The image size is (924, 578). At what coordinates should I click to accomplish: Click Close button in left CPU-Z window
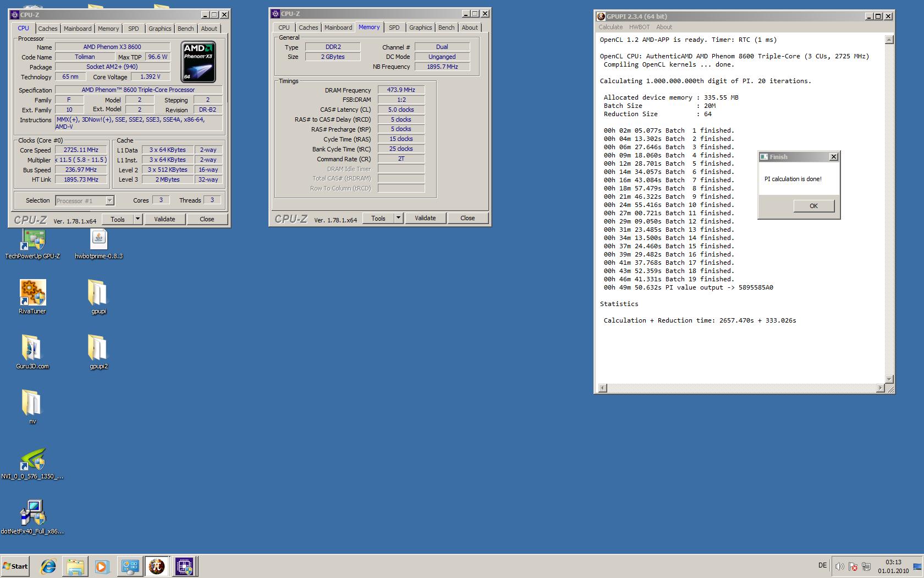coord(207,219)
